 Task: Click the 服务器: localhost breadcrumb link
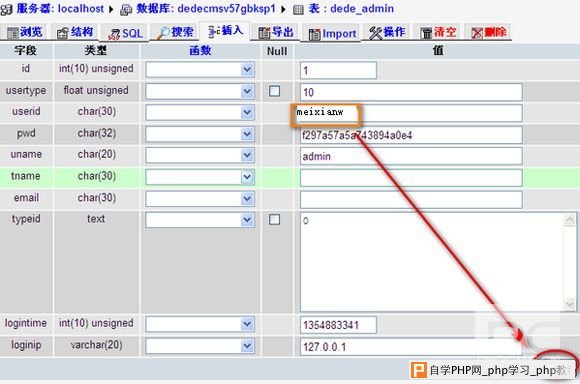(x=60, y=9)
